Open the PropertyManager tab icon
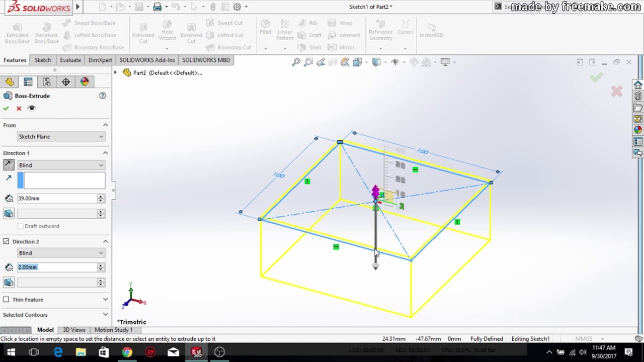The height and width of the screenshot is (362, 644). [x=28, y=82]
